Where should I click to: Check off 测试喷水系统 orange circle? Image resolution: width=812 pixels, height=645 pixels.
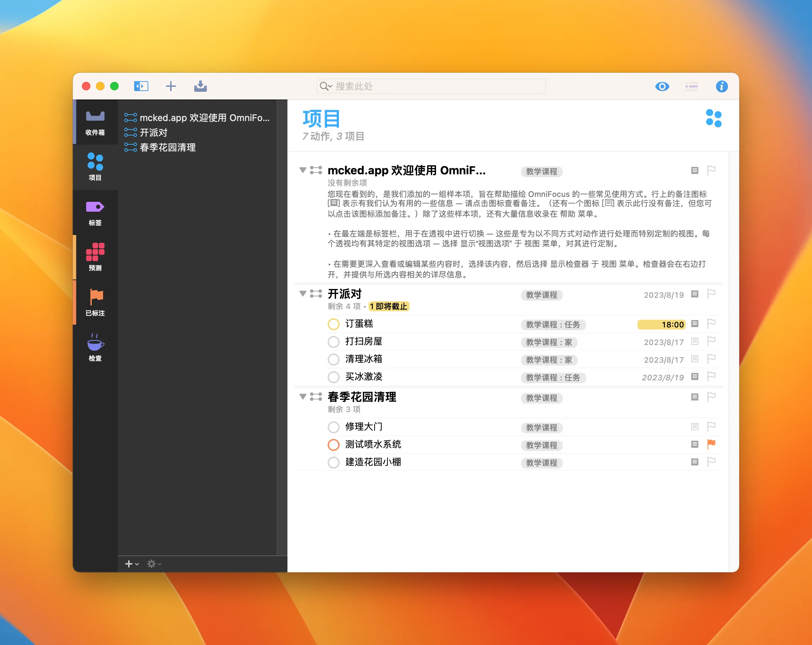[x=333, y=445]
